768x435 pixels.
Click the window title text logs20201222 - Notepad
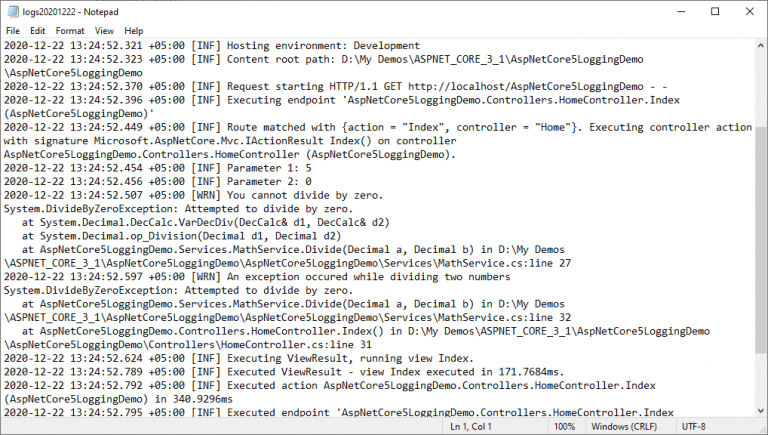click(71, 12)
